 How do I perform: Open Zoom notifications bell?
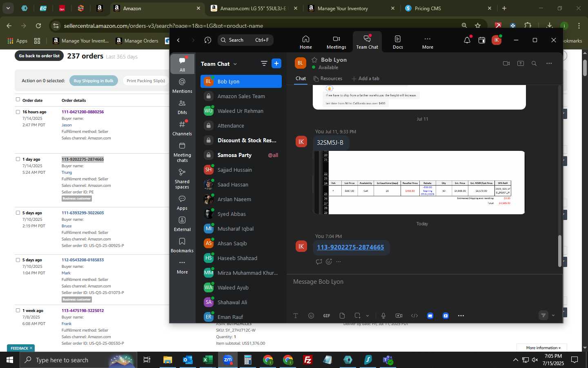tap(467, 40)
